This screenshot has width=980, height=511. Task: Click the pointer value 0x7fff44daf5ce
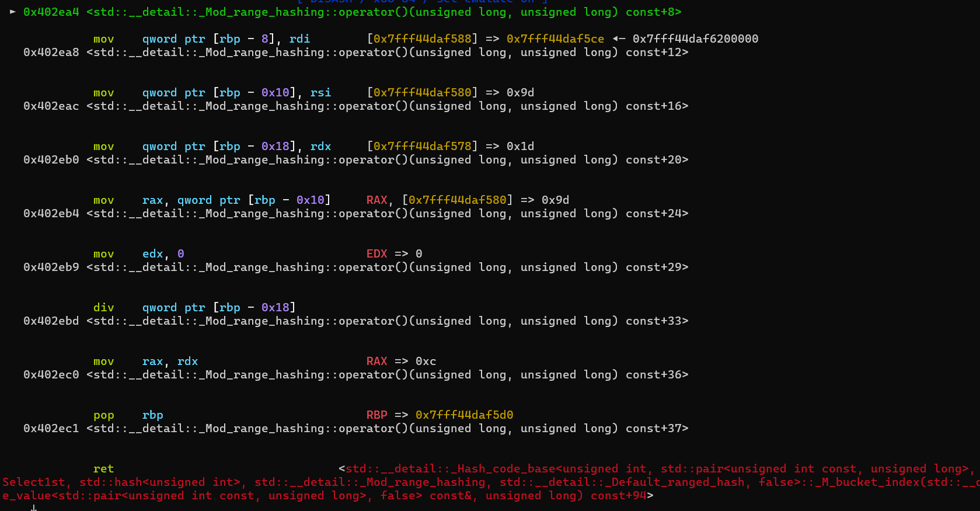pos(555,39)
